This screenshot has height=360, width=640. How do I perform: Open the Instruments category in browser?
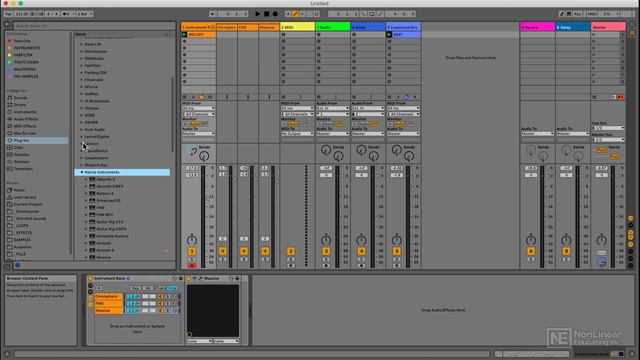[x=25, y=112]
